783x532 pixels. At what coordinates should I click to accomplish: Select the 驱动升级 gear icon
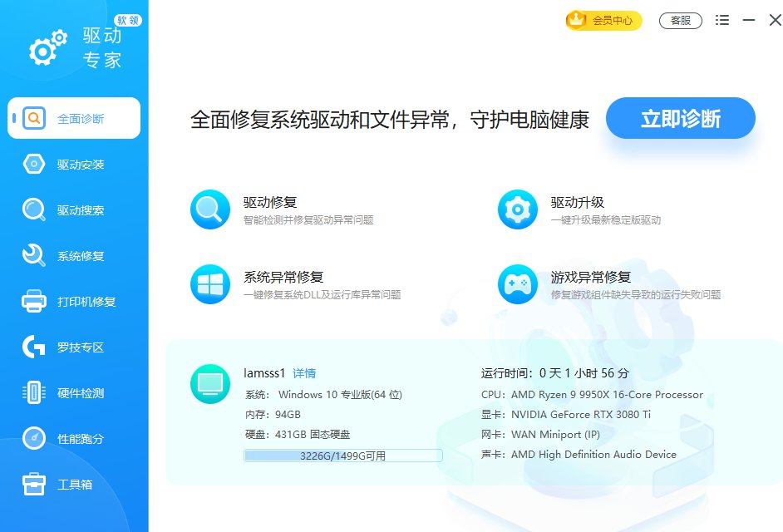pos(519,209)
